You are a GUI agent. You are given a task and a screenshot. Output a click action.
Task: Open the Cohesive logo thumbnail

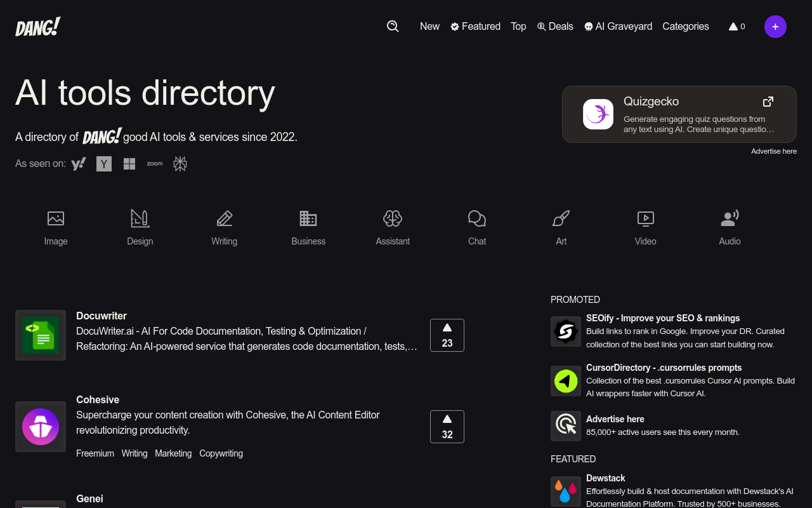[x=41, y=427]
